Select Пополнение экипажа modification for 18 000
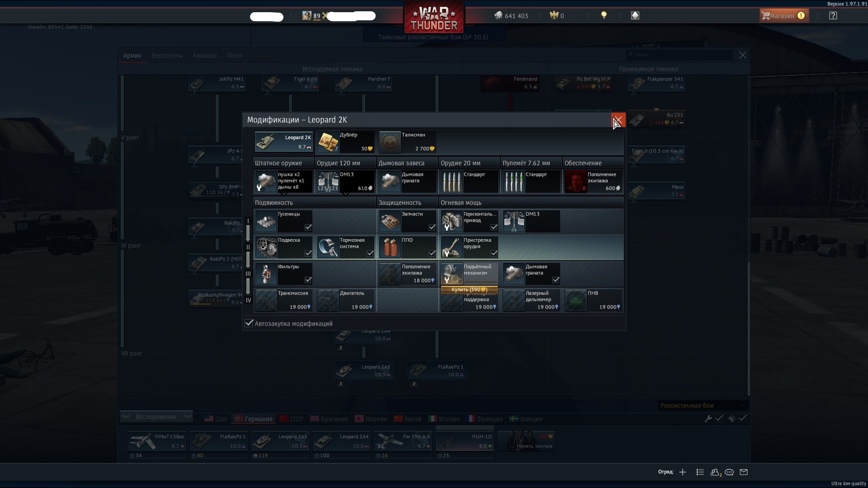Image resolution: width=868 pixels, height=488 pixels. pos(407,274)
